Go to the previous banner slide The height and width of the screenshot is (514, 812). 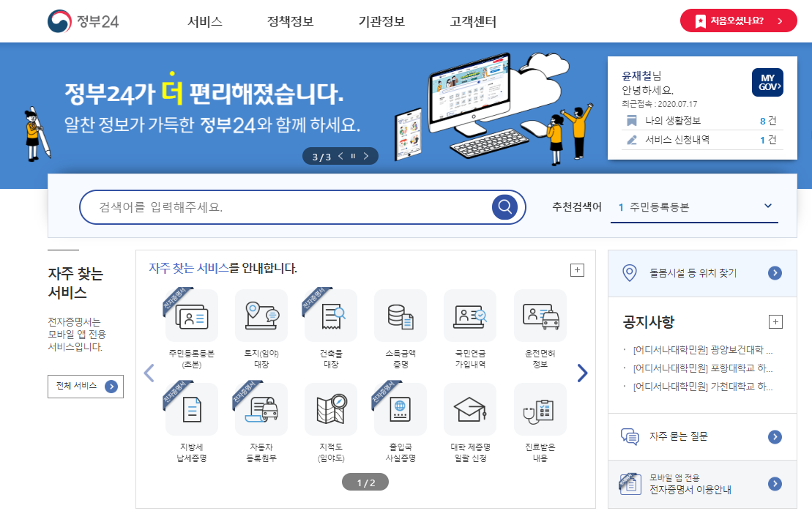340,156
